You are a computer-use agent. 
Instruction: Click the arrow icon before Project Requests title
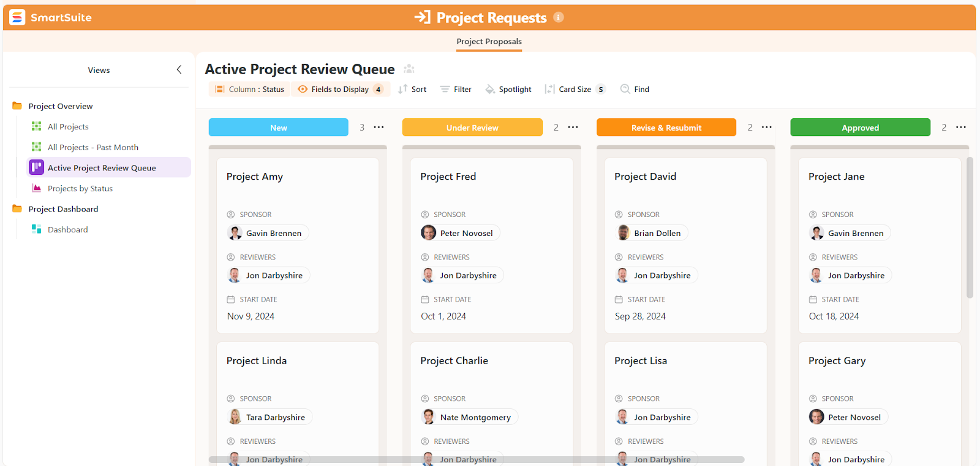[423, 17]
